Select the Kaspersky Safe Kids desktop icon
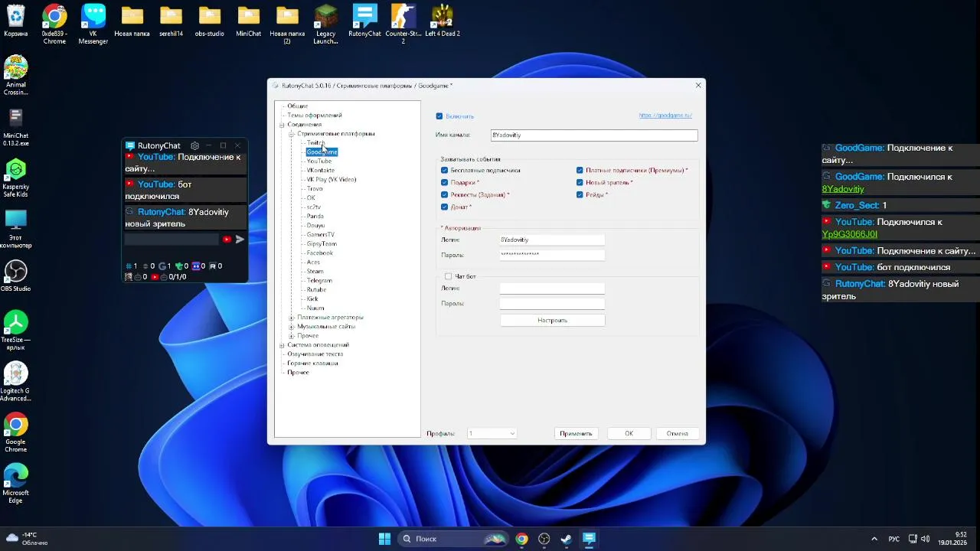The height and width of the screenshot is (551, 980). (x=16, y=178)
